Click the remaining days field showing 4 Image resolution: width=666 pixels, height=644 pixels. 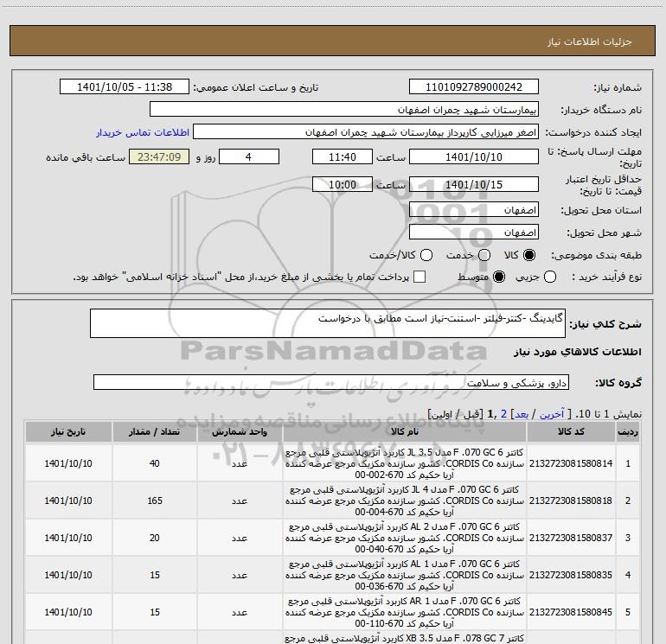point(249,156)
